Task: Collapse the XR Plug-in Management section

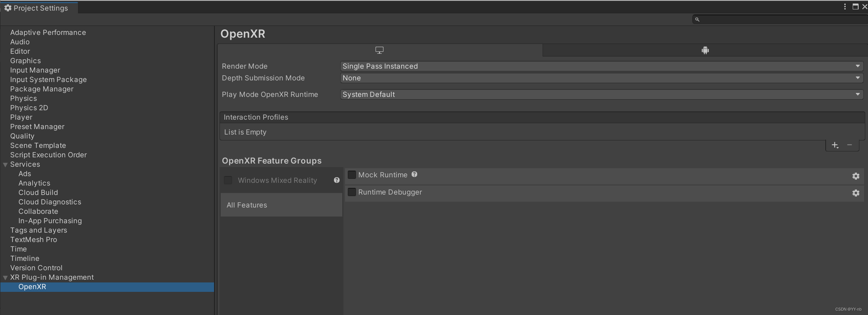Action: 5,278
